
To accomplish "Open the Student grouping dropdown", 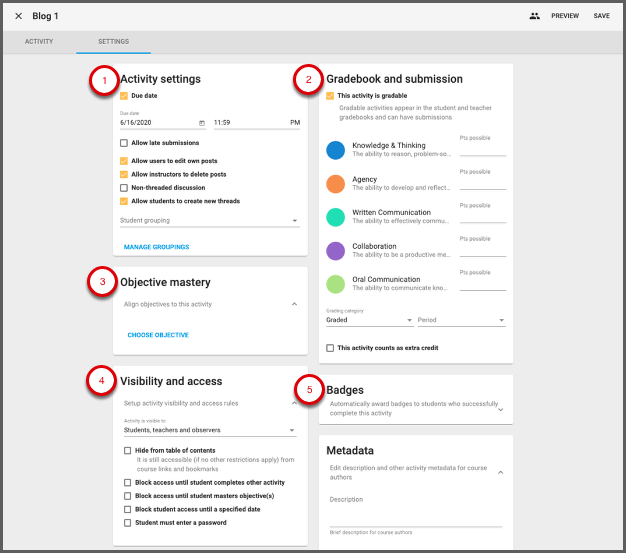I will click(x=209, y=220).
